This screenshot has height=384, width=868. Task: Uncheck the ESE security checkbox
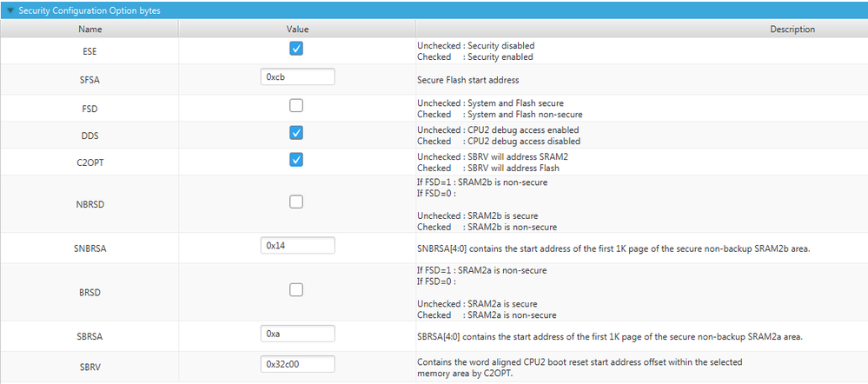(x=296, y=49)
